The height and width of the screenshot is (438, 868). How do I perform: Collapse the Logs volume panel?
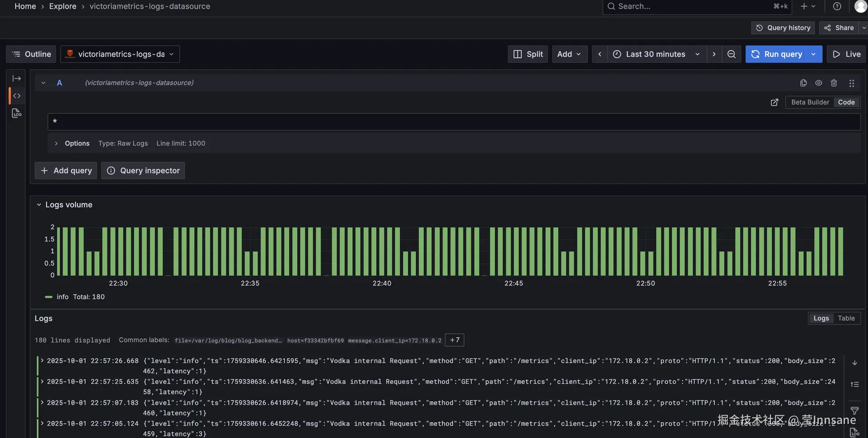click(x=39, y=205)
